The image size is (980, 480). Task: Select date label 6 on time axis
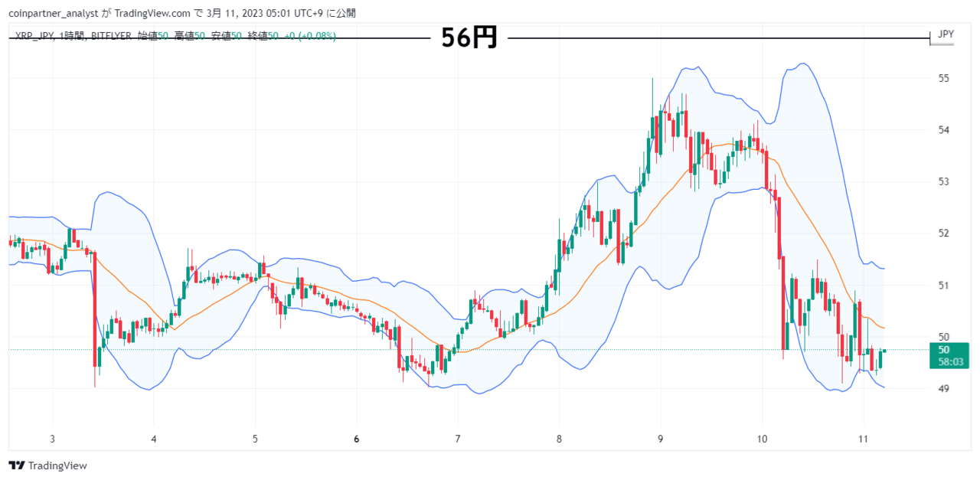click(x=357, y=439)
